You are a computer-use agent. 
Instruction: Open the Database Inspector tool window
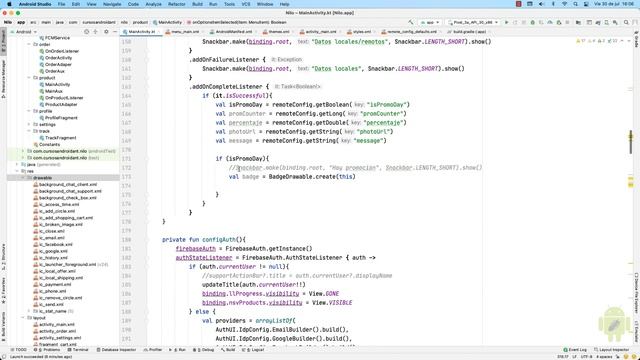click(x=116, y=350)
